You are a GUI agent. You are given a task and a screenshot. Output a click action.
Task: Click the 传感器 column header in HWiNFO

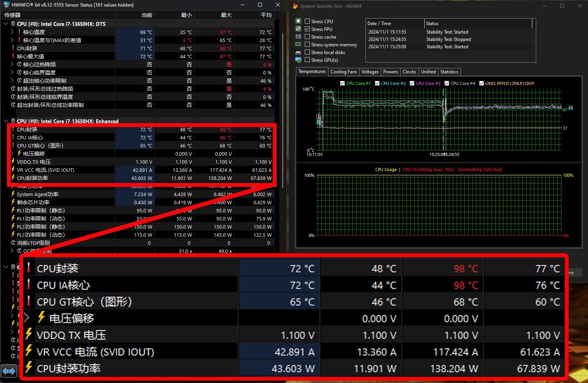tap(58, 15)
